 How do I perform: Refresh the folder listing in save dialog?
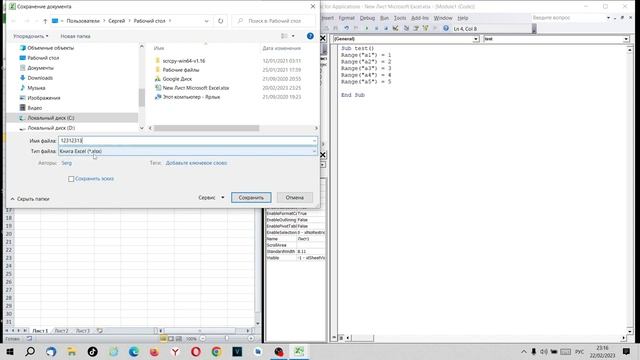[220, 21]
